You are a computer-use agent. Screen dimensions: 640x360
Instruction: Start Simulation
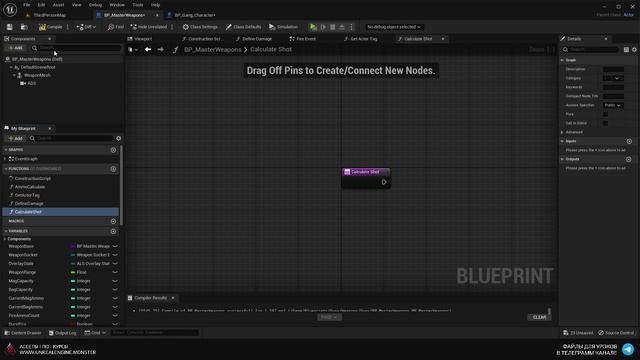tap(283, 27)
